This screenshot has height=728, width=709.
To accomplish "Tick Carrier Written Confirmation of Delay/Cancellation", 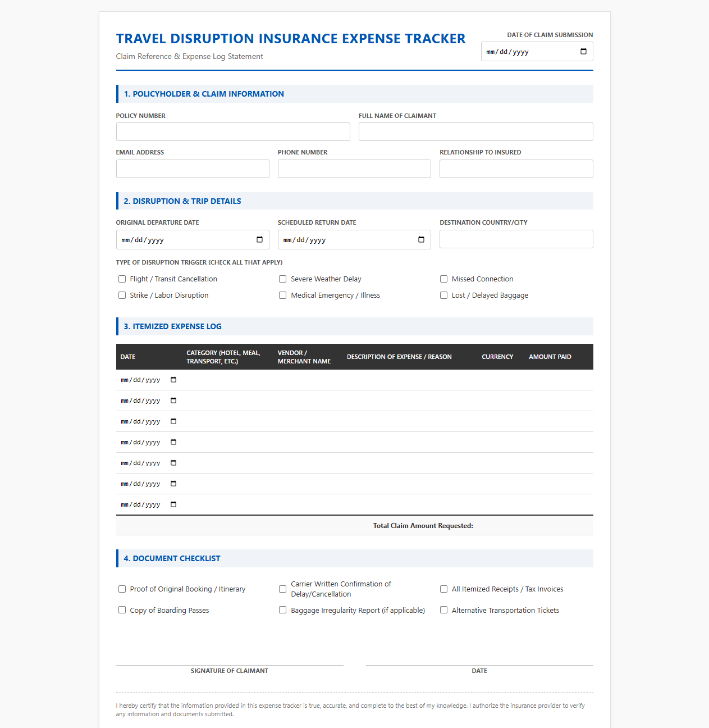I will click(283, 589).
